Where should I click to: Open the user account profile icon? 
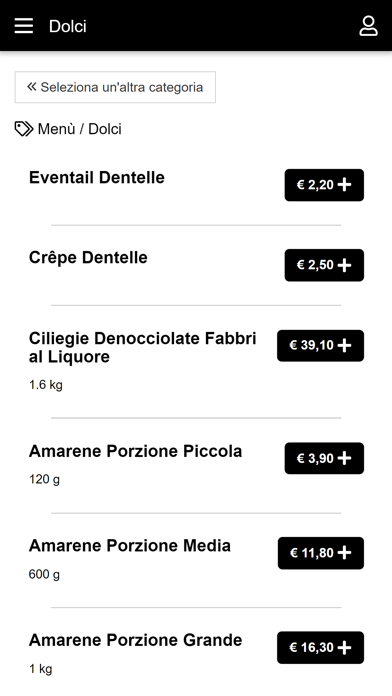(368, 26)
